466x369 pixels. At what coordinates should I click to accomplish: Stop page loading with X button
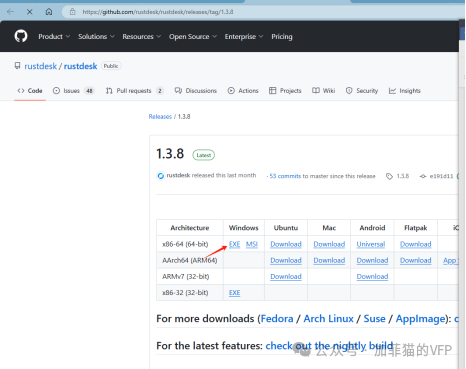(30, 12)
